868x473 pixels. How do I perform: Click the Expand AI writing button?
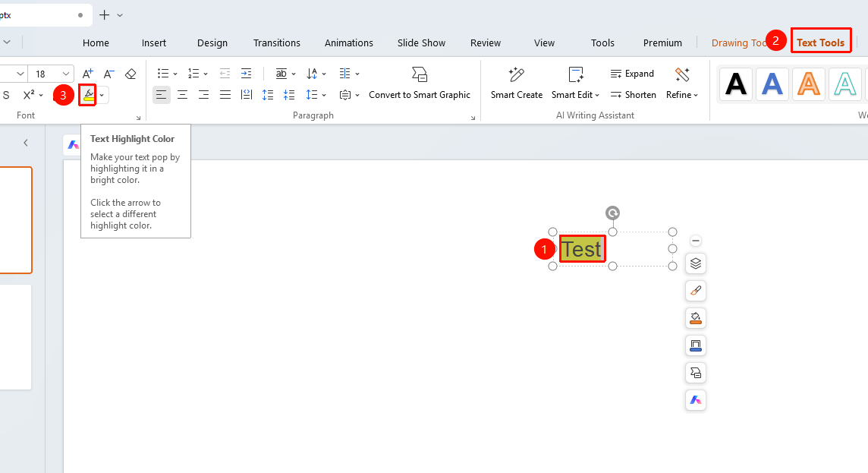point(632,74)
